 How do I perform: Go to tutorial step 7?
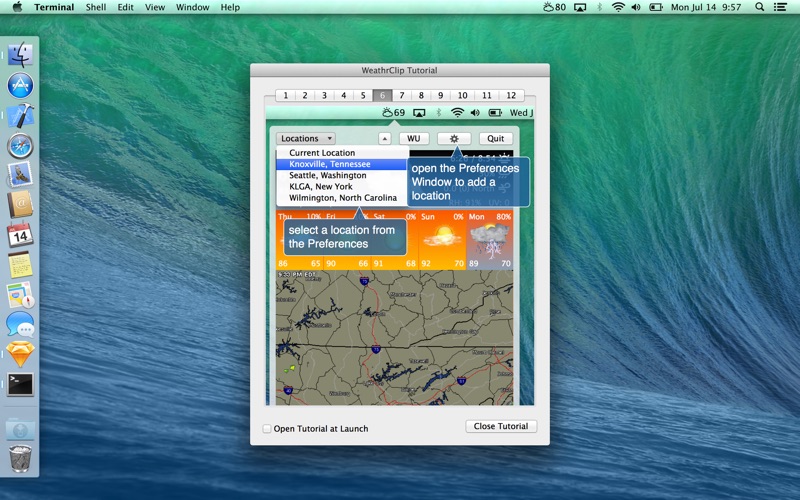(402, 95)
